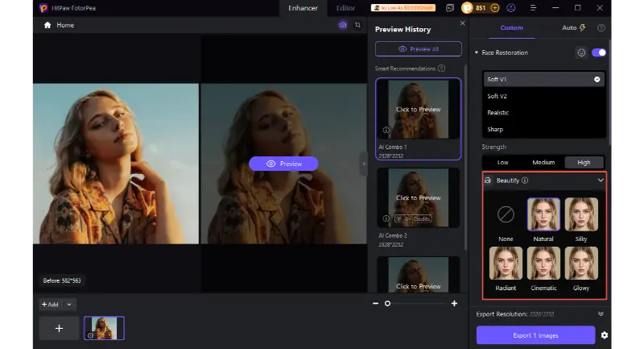Image resolution: width=644 pixels, height=349 pixels.
Task: Click the Preview History scrollbar
Action: [x=465, y=156]
